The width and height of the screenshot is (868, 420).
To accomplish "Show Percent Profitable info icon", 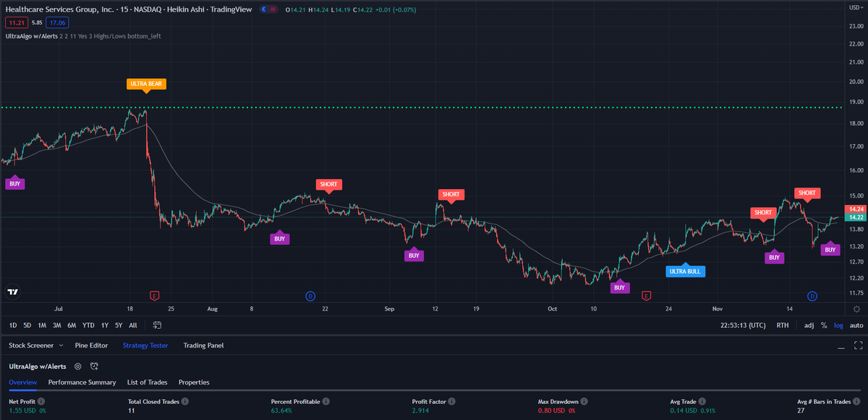I will click(326, 400).
